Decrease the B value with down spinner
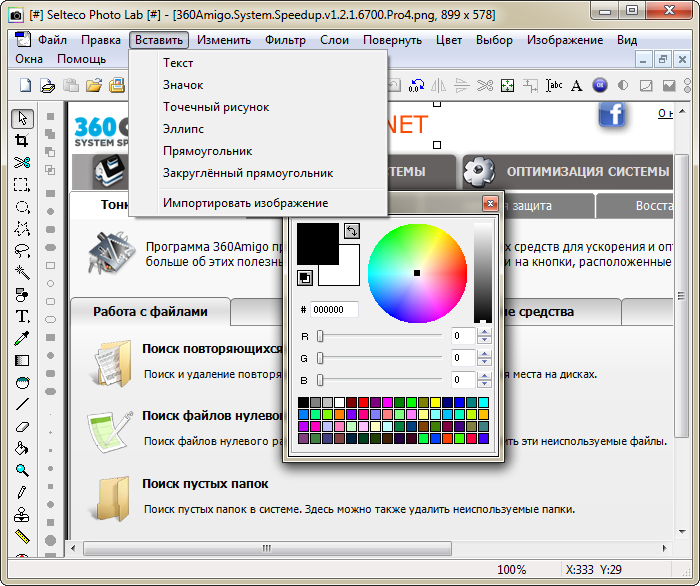Image resolution: width=700 pixels, height=586 pixels. [484, 384]
